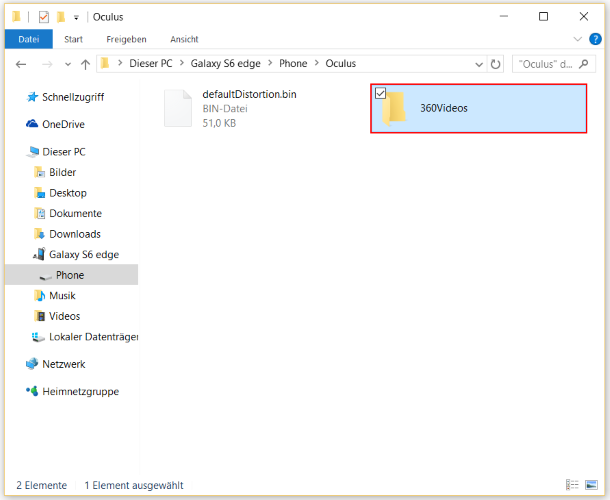Switch to the Freigeben ribbon tab
This screenshot has width=610, height=500.
point(126,39)
